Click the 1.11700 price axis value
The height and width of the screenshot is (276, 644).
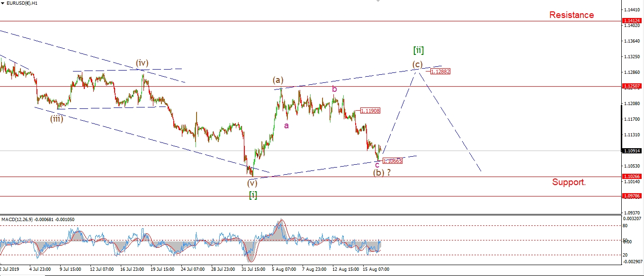(632, 119)
